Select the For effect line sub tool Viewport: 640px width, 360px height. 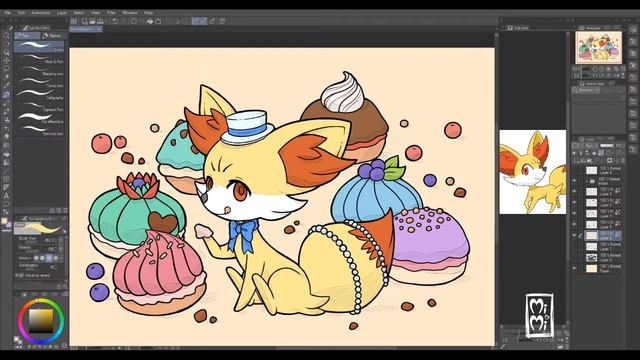tap(39, 118)
